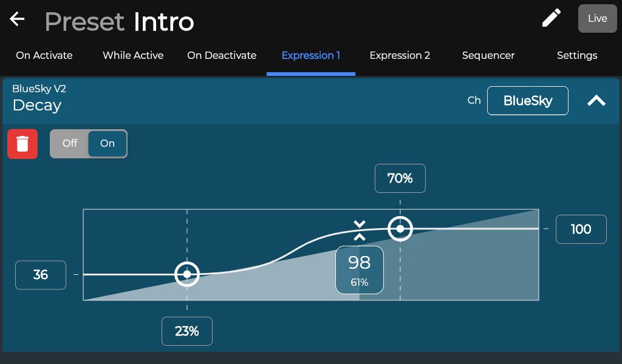Viewport: 622px width, 364px height.
Task: Switch the toggle to On
Action: click(x=107, y=143)
